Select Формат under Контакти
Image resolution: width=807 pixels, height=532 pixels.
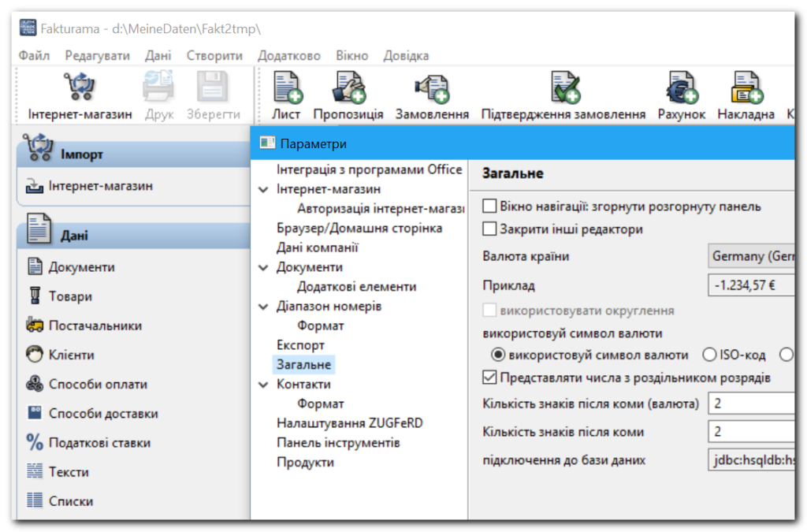(x=320, y=404)
